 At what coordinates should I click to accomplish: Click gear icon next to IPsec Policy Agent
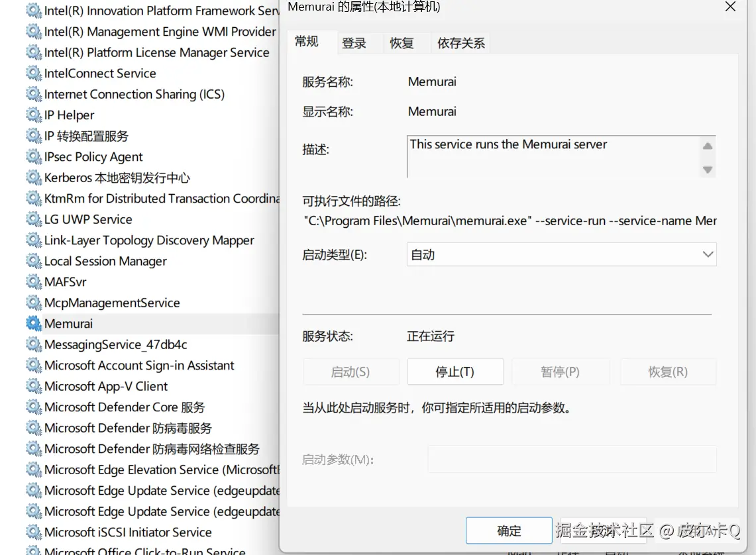(34, 157)
